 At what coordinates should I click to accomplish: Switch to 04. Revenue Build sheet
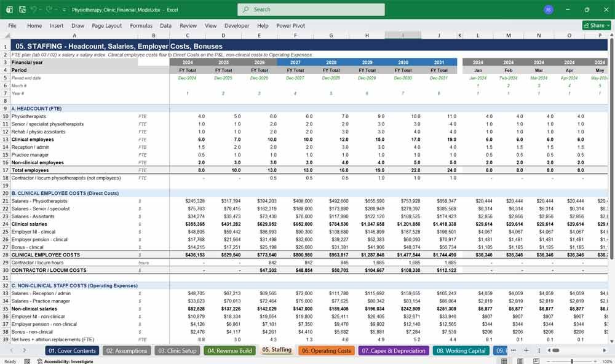pos(229,350)
